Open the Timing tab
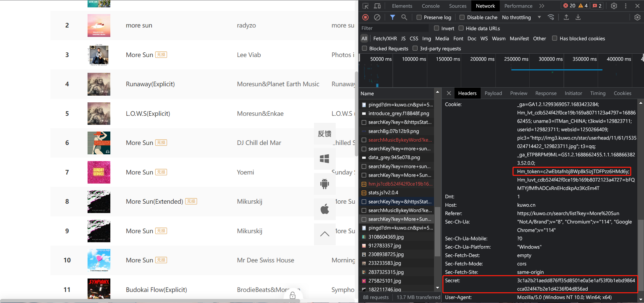 pos(598,93)
